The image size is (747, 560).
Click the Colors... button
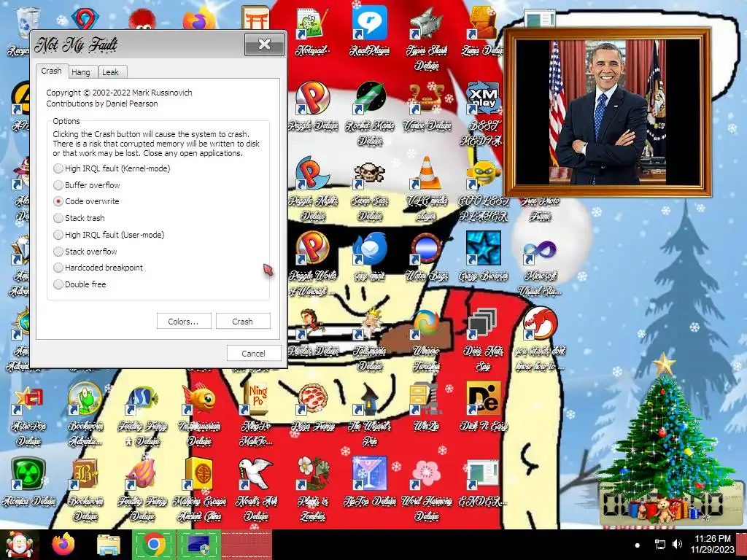[184, 322]
